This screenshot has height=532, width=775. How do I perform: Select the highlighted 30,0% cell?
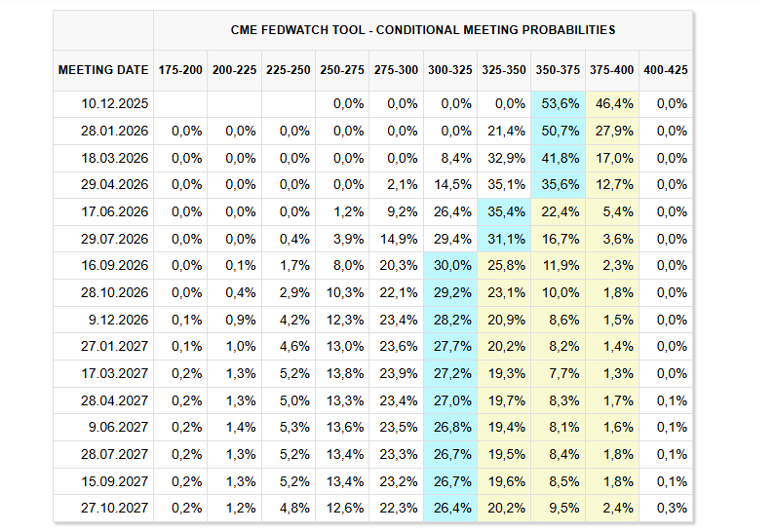[451, 265]
